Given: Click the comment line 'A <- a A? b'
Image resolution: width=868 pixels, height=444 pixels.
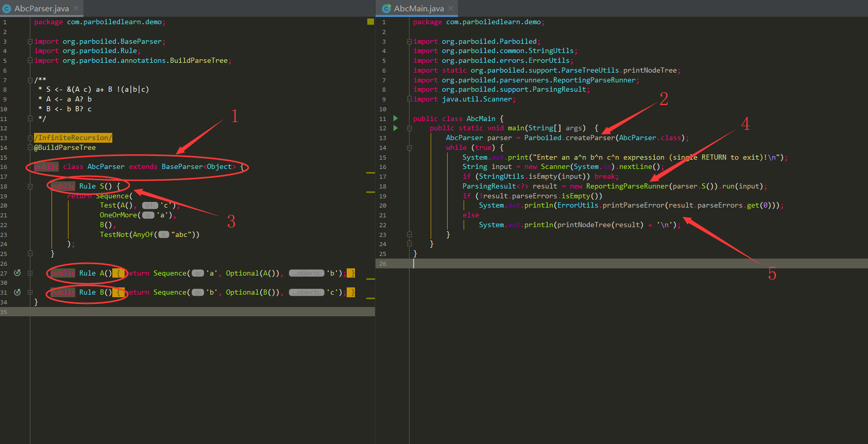Looking at the screenshot, I should pyautogui.click(x=65, y=99).
